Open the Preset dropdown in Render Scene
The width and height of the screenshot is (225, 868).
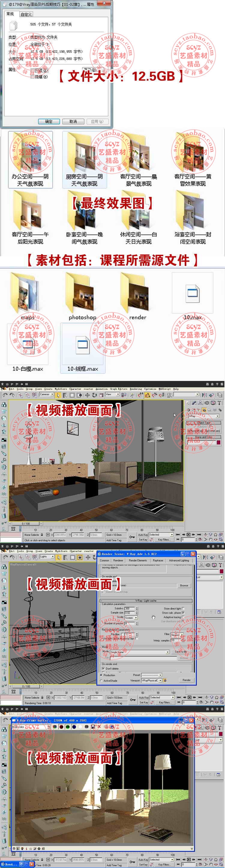(152, 675)
